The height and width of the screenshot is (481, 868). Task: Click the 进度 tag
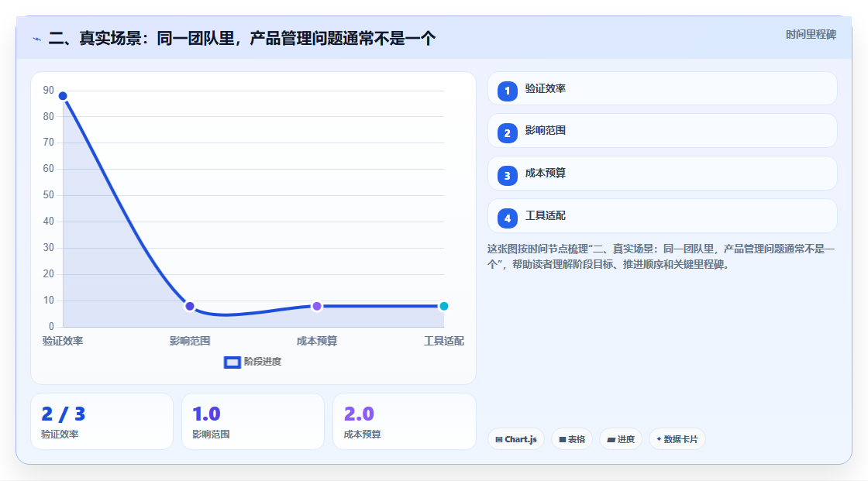click(x=621, y=439)
